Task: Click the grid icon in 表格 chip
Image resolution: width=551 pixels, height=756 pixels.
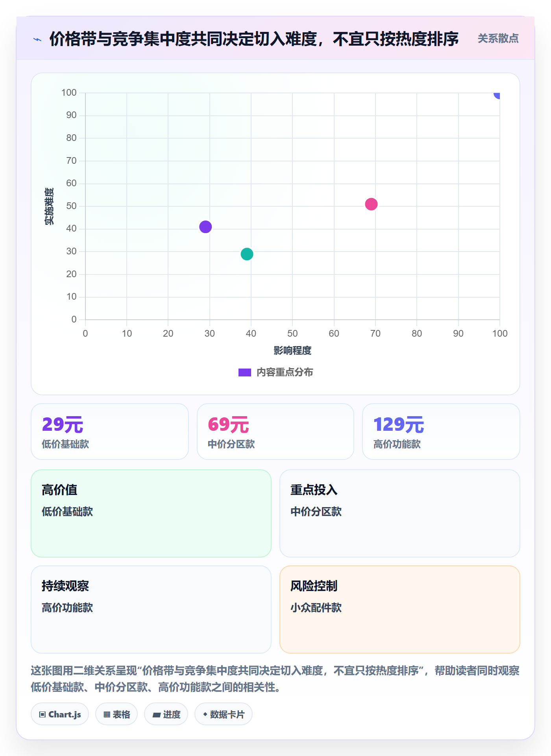Action: click(107, 715)
